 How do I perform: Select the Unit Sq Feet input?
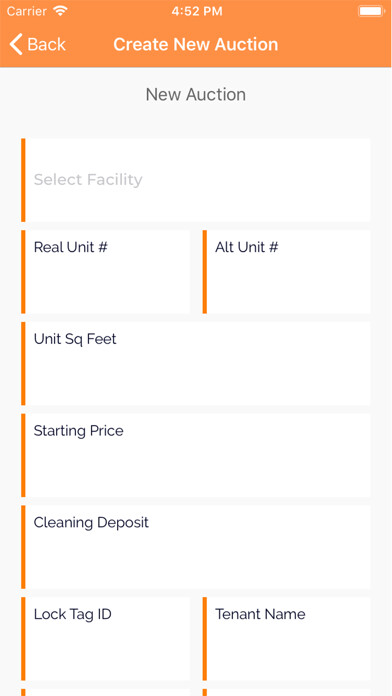pyautogui.click(x=196, y=364)
